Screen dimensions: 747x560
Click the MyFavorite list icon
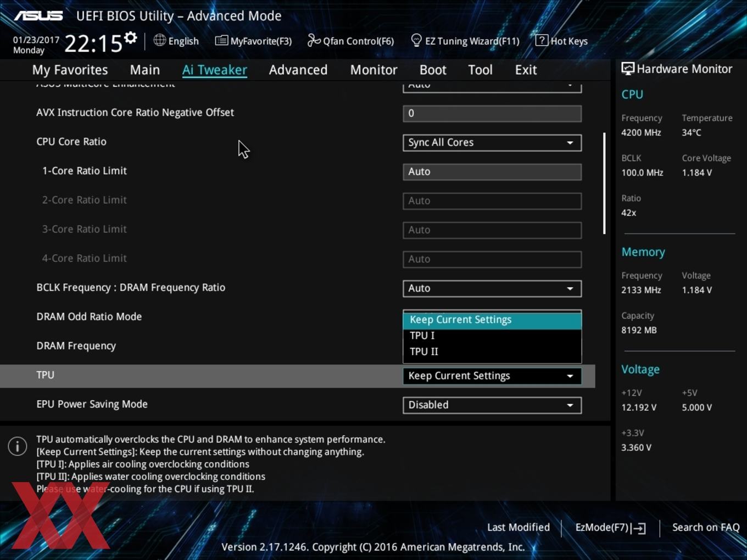[x=221, y=41]
